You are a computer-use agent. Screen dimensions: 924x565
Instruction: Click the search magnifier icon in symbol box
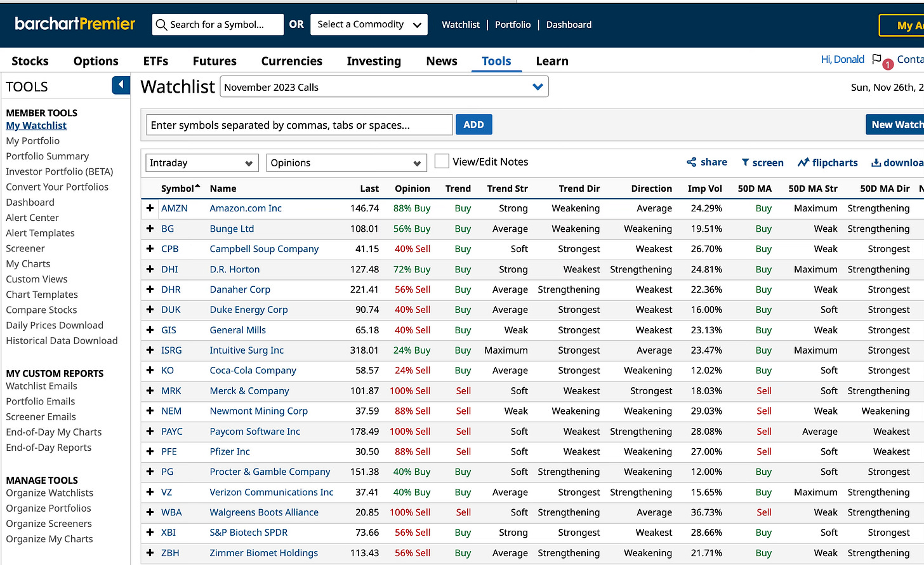coord(161,25)
